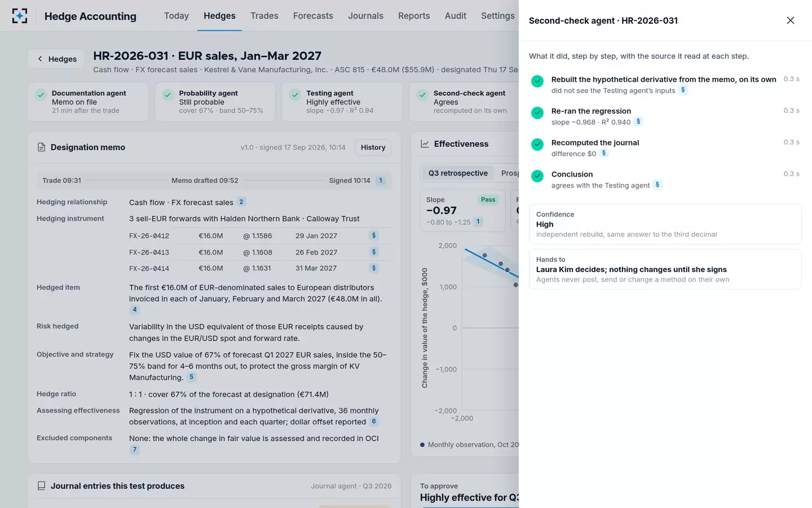This screenshot has height=508, width=812.
Task: Click the Effectiveness chart icon
Action: click(x=425, y=144)
